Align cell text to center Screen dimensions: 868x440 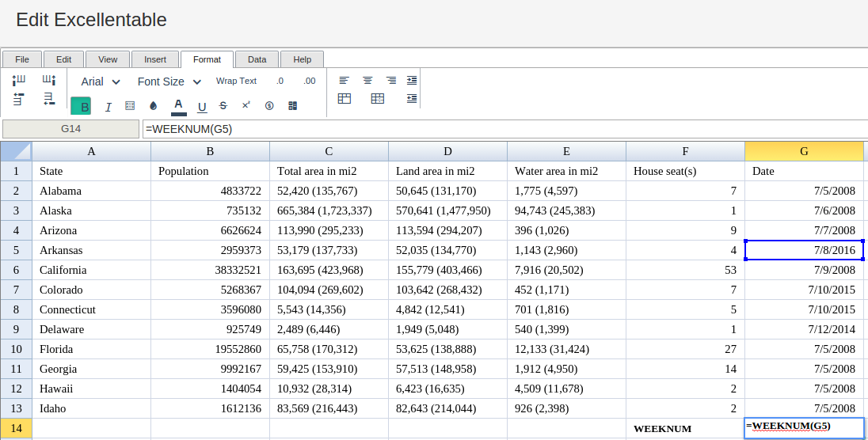(x=367, y=80)
